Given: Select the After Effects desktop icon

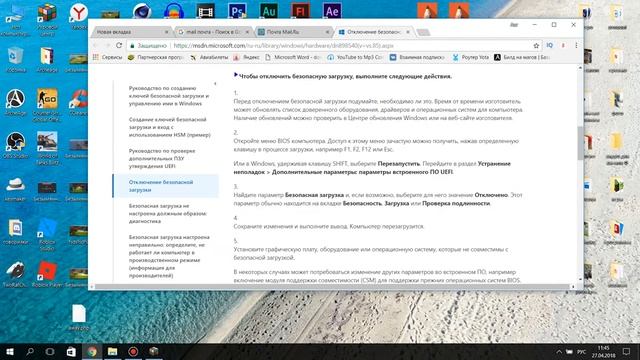Looking at the screenshot, I should pos(332,11).
